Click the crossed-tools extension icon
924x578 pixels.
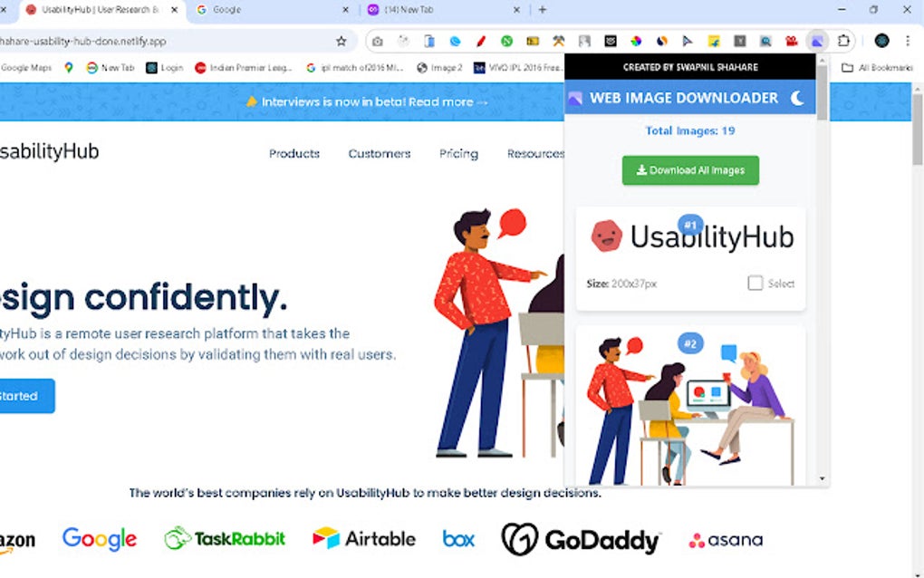pyautogui.click(x=558, y=41)
